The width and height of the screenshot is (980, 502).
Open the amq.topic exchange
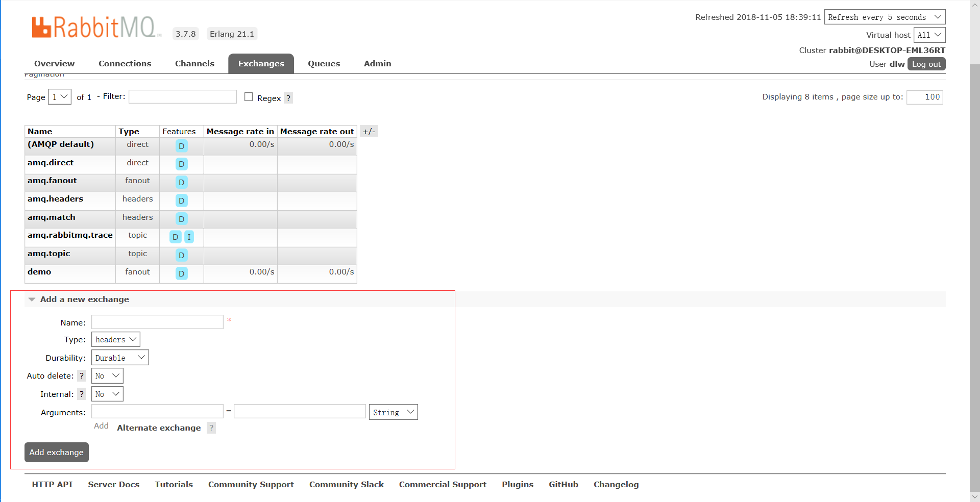[x=49, y=254]
